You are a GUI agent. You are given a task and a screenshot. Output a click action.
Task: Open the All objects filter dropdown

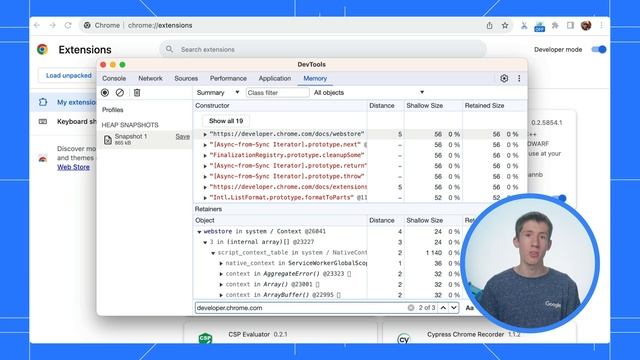point(369,93)
